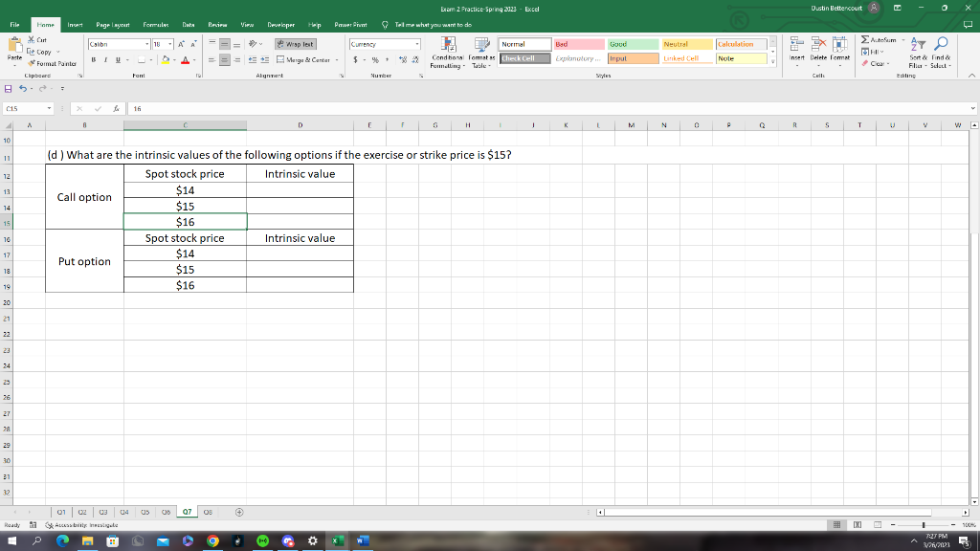The width and height of the screenshot is (980, 551).
Task: Open the Calibri font name dropdown
Action: [x=147, y=44]
